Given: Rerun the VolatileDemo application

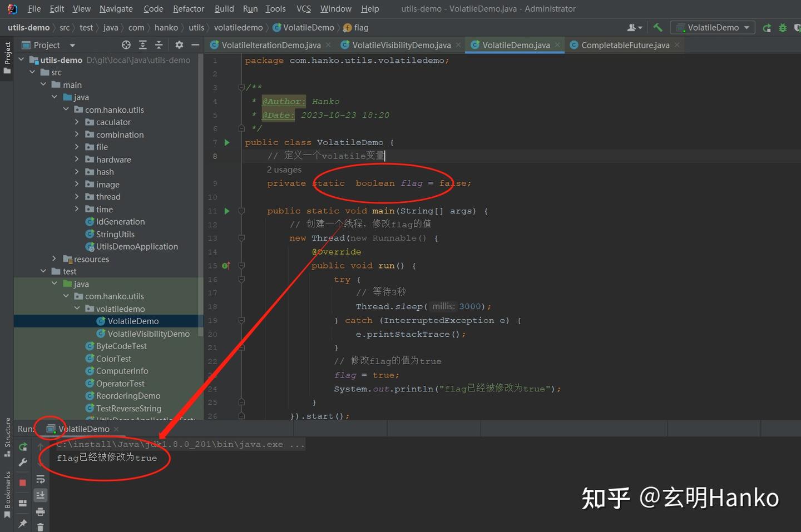Looking at the screenshot, I should point(23,447).
